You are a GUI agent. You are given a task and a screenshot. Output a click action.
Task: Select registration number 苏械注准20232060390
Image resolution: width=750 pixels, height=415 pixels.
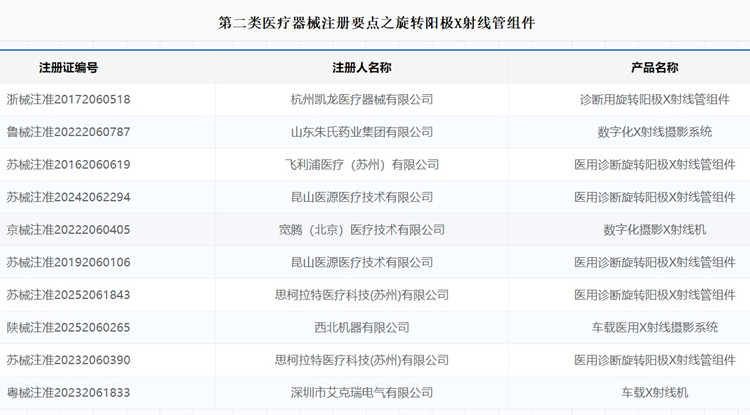68,360
